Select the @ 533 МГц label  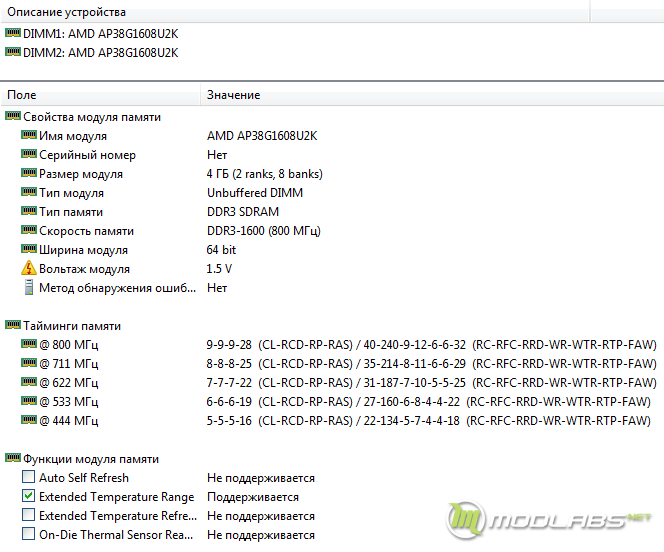69,402
